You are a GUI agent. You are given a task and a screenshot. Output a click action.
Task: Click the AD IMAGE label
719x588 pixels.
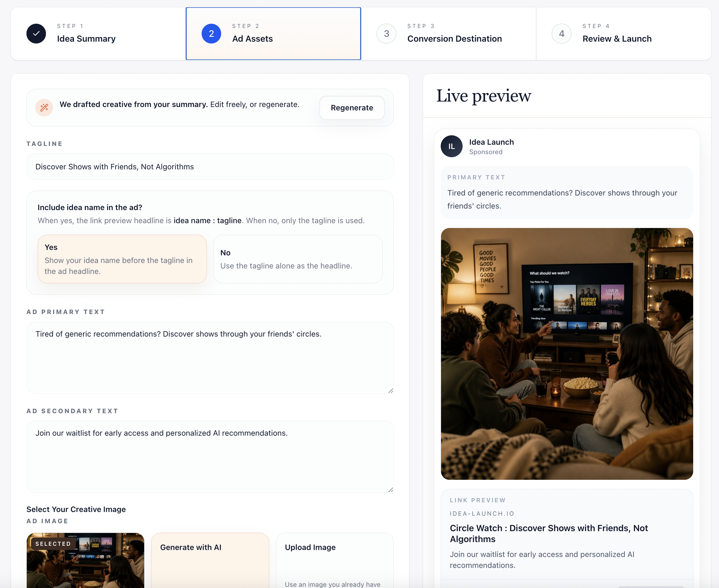tap(47, 521)
